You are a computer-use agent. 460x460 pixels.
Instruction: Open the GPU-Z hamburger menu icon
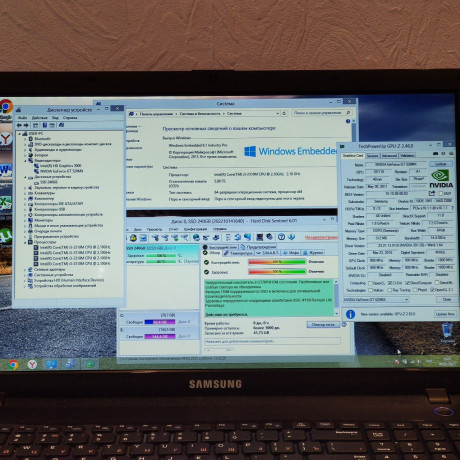tap(451, 154)
